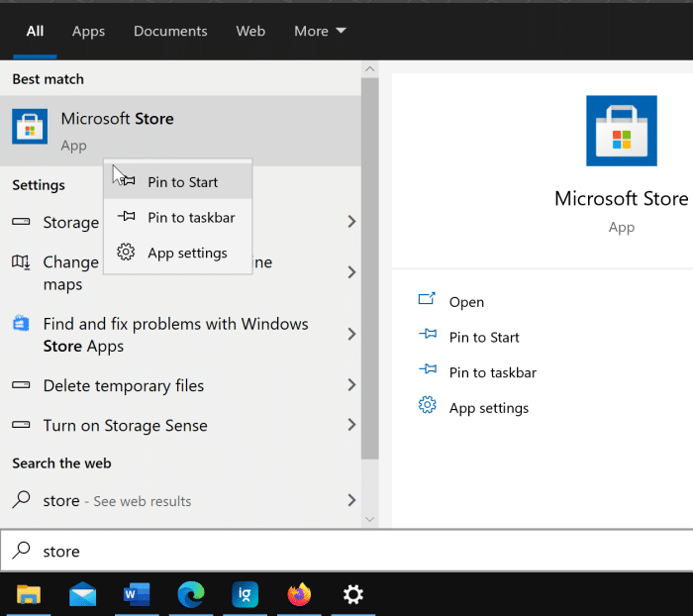This screenshot has height=616, width=693.
Task: Open File Explorer from the taskbar
Action: point(29,594)
